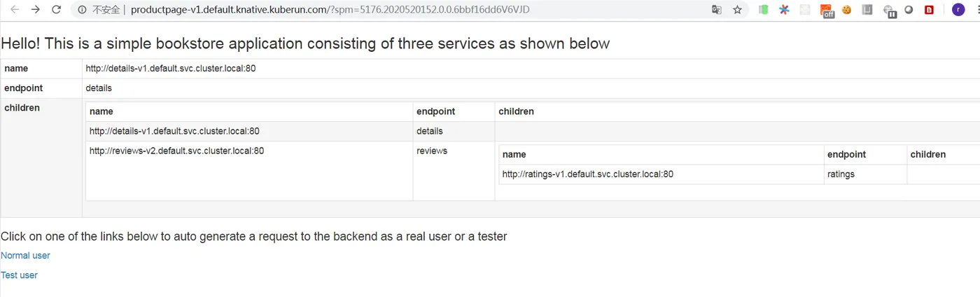Open the gray book extension icon

click(x=867, y=10)
